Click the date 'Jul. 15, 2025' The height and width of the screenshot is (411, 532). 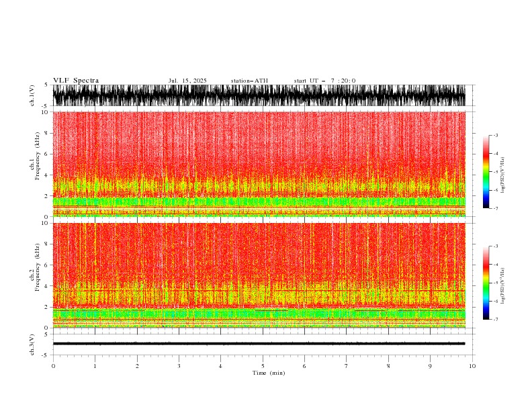coord(187,81)
